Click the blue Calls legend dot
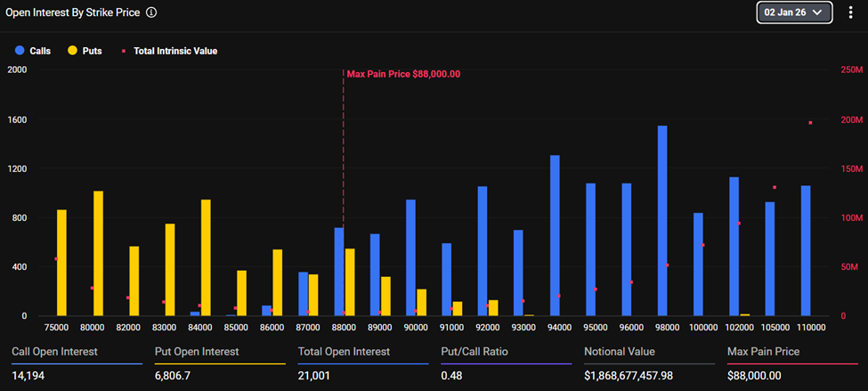Screen dimensions: 868x391 pos(19,51)
